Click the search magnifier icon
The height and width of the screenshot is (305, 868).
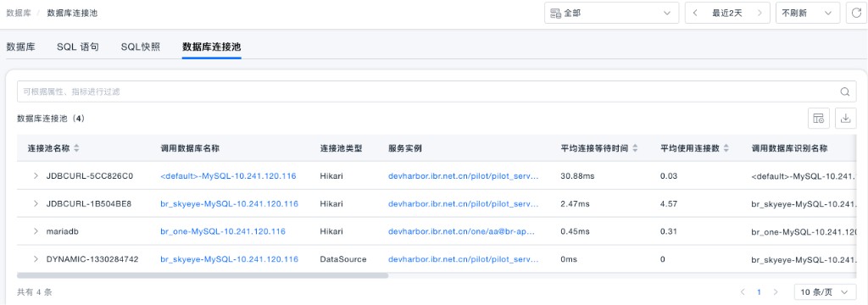[x=845, y=91]
